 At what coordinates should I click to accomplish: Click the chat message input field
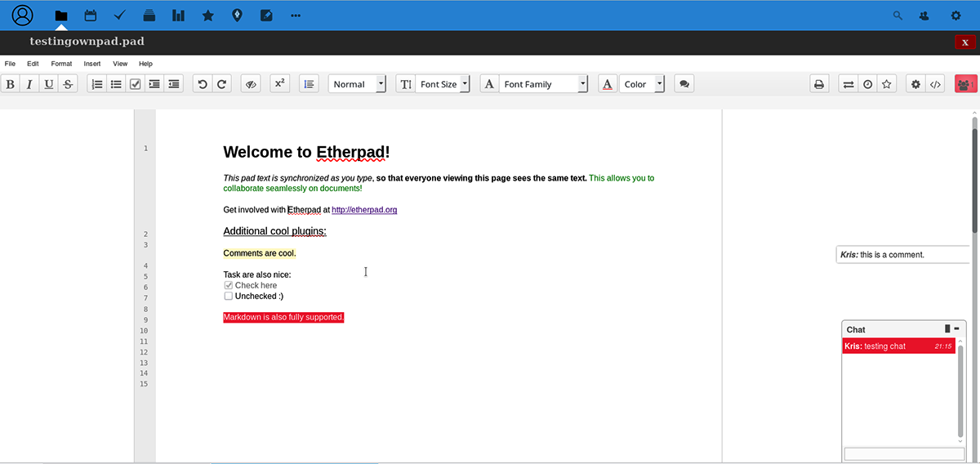(x=903, y=453)
